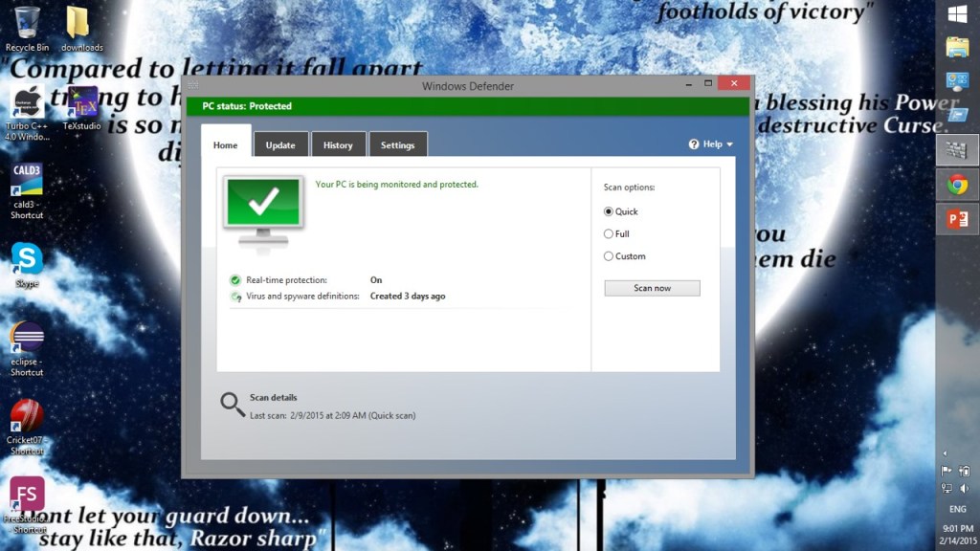Open PowerPoint from the taskbar
980x551 pixels.
coord(957,219)
